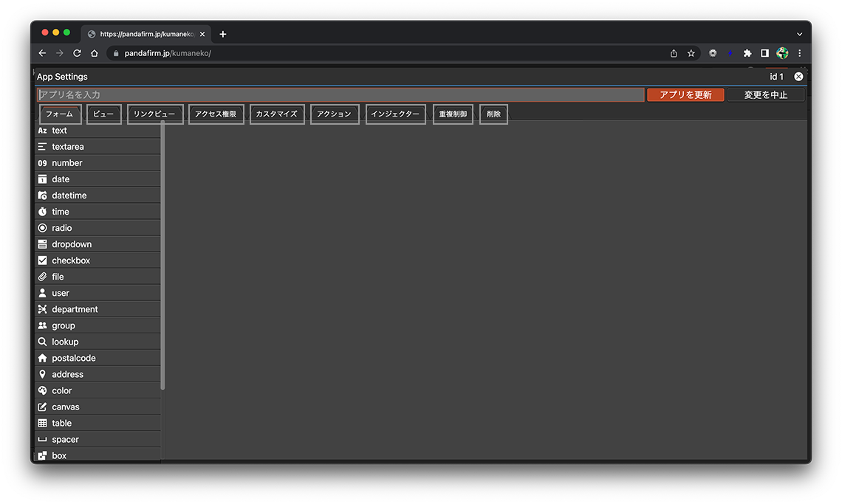Open Chrome's three-dot menu
The image size is (842, 504).
(x=799, y=53)
